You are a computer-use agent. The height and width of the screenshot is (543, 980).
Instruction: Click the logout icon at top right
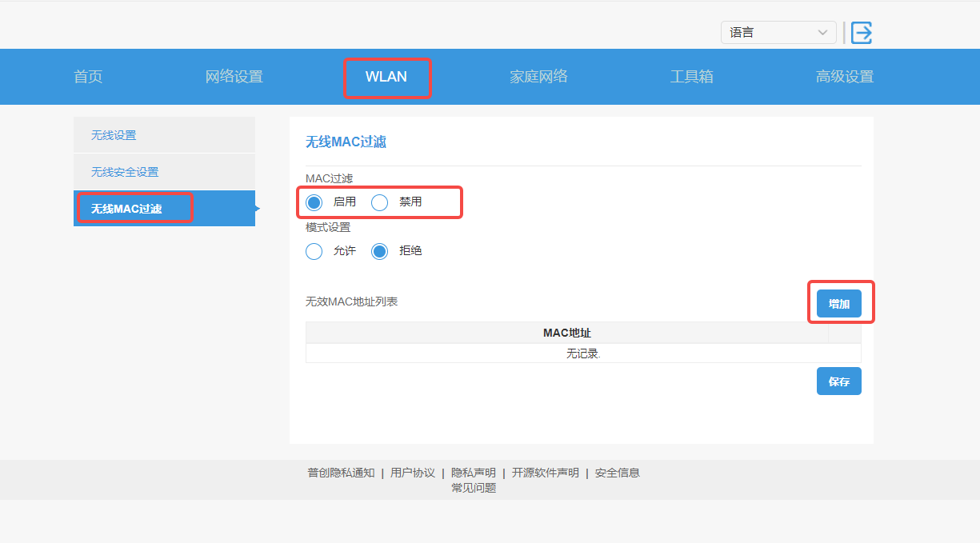pyautogui.click(x=861, y=33)
